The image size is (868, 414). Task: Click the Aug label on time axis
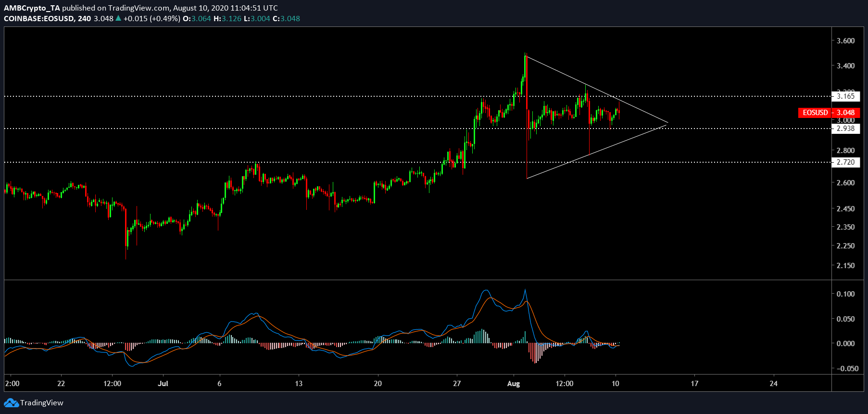(514, 384)
